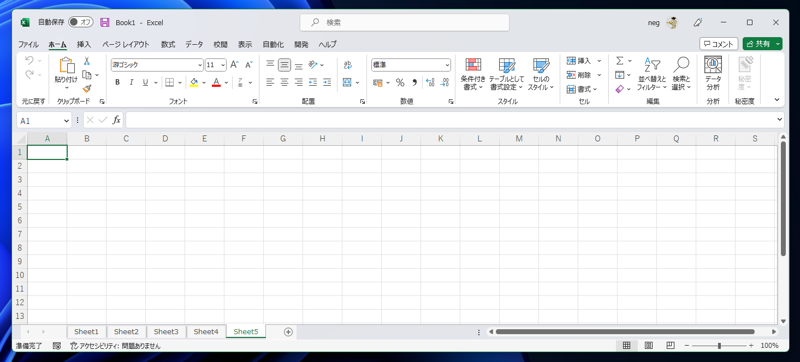Viewport: 800px width, 362px height.
Task: Click the fill color bucket icon
Action: pos(194,82)
